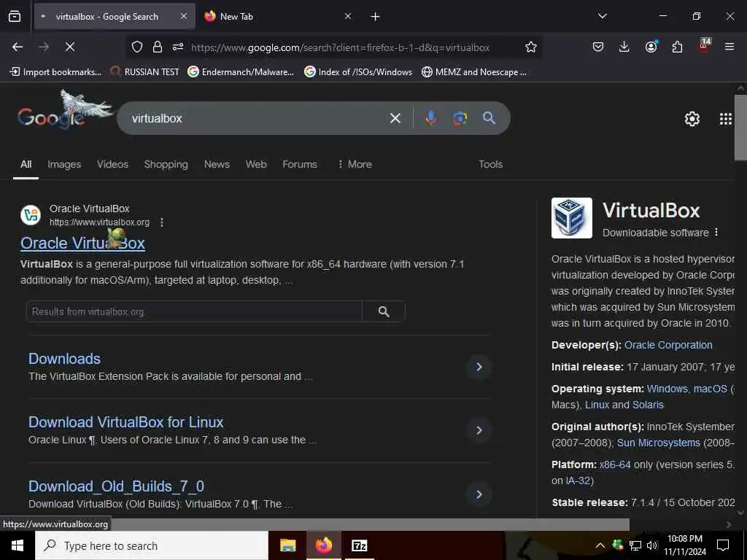This screenshot has height=560, width=747.
Task: Go back to previous page
Action: point(18,47)
